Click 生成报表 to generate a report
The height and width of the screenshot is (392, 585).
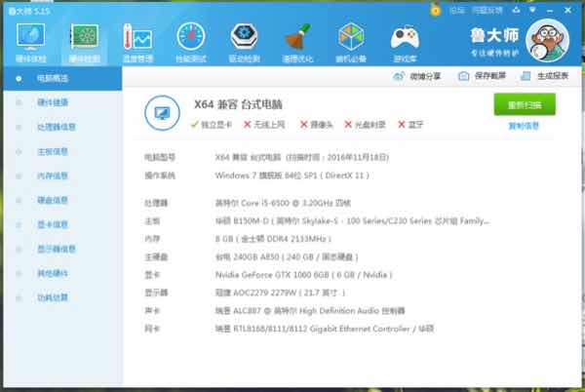544,76
